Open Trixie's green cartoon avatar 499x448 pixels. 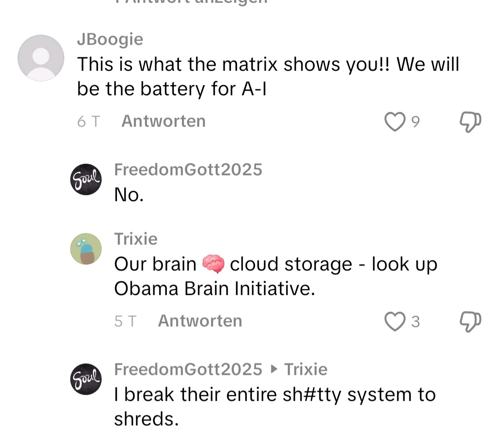coord(85,249)
